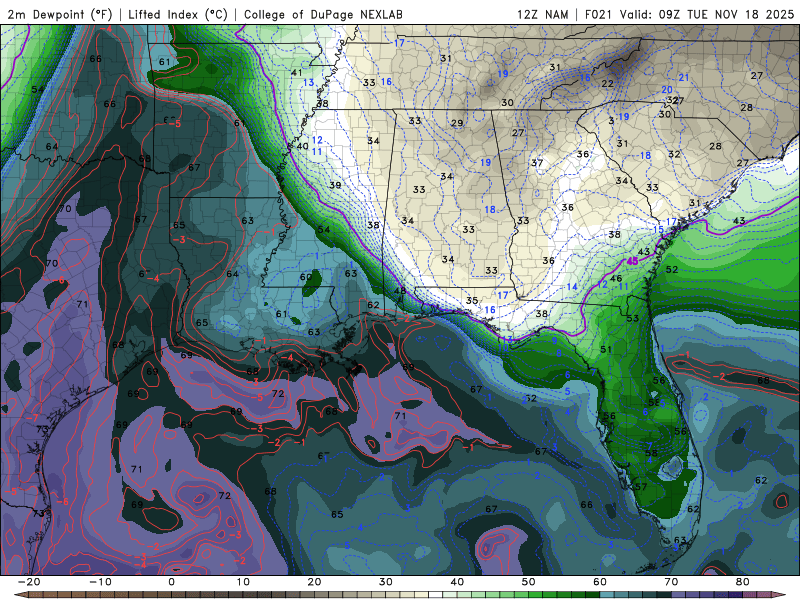The height and width of the screenshot is (600, 800).
Task: Click the '20' label on the color scale
Action: 314,582
